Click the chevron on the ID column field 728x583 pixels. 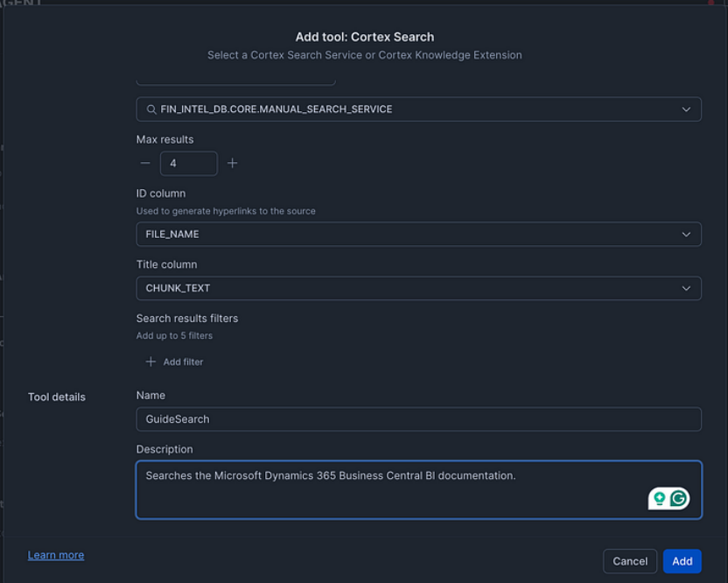(688, 234)
